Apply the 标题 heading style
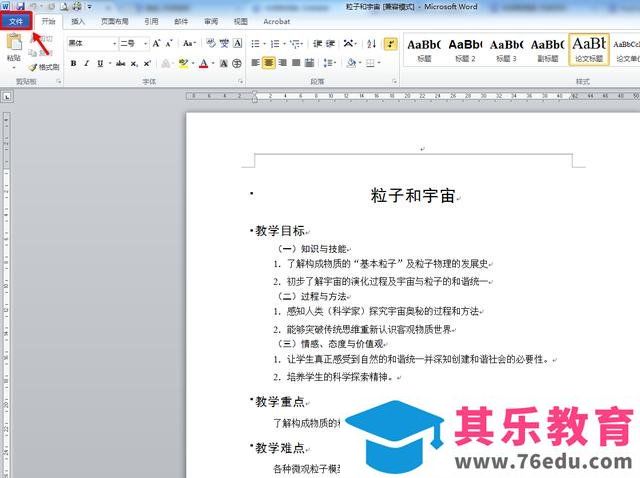The height and width of the screenshot is (478, 640). point(424,50)
